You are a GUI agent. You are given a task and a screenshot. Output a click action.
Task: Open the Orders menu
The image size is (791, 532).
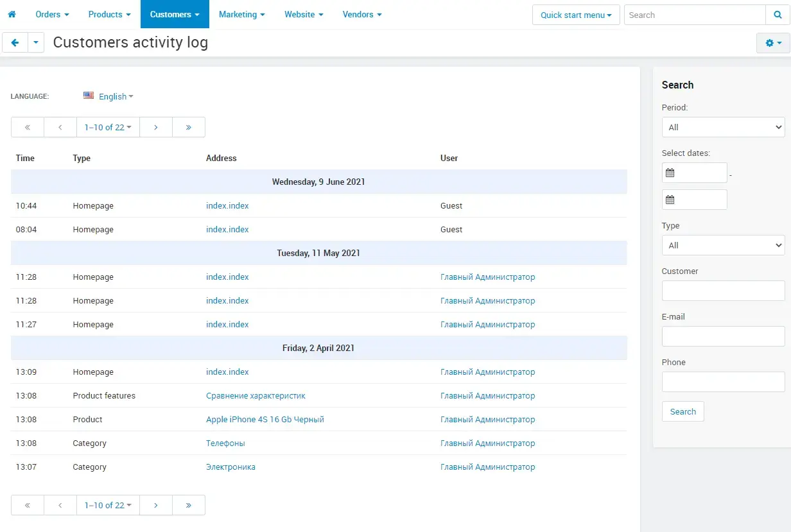click(52, 14)
